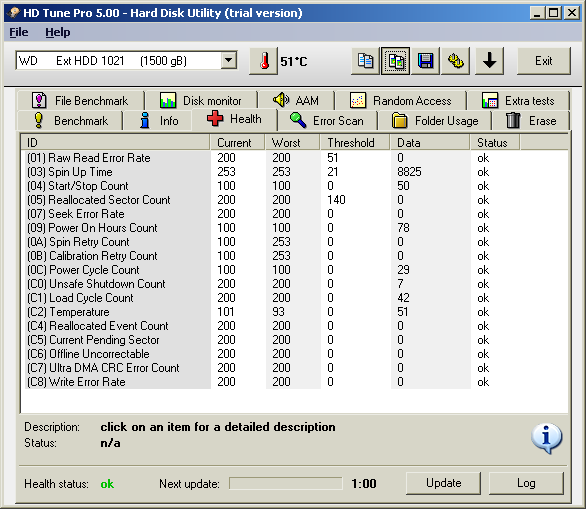This screenshot has height=509, width=586.
Task: Click the Next update progress bar
Action: click(286, 483)
